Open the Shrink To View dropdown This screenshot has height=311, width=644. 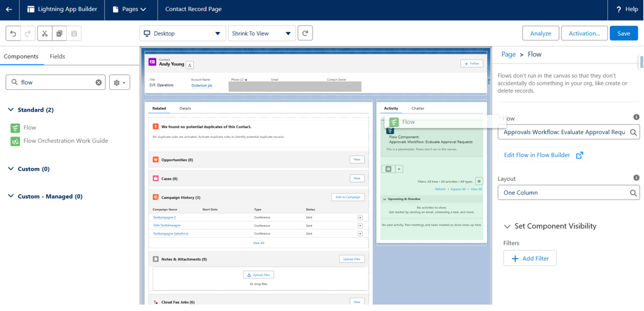coord(261,33)
